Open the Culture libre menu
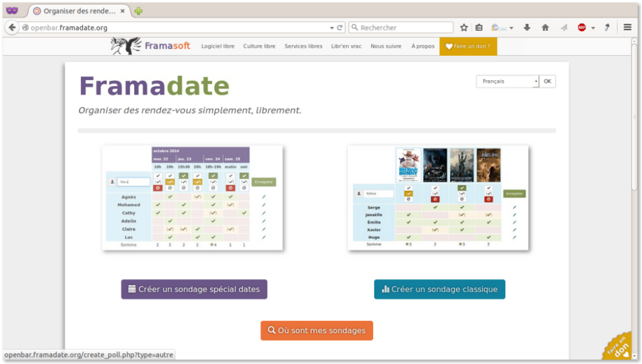The height and width of the screenshot is (364, 642). [259, 46]
